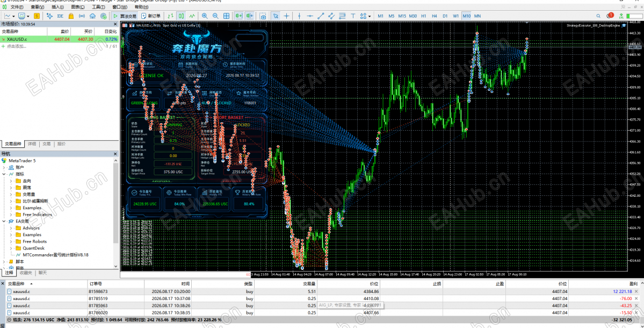Tile chart windows with grid icon
Image resolution: width=644 pixels, height=328 pixels.
(226, 16)
